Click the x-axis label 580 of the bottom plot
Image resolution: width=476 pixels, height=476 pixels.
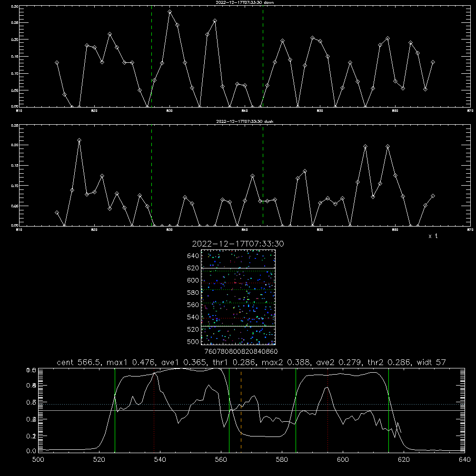point(282,460)
